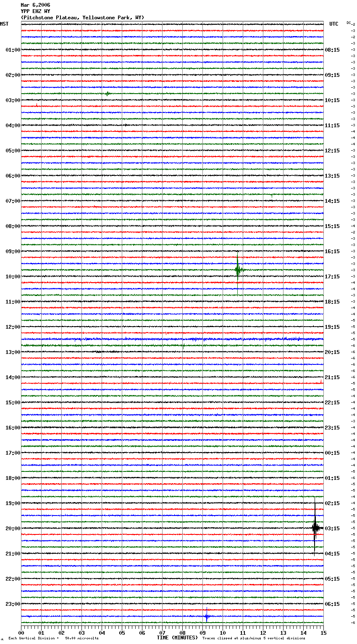The height and width of the screenshot is (644, 357).
Task: Click the red spike at end of 14:15 trace
Action: (321, 382)
